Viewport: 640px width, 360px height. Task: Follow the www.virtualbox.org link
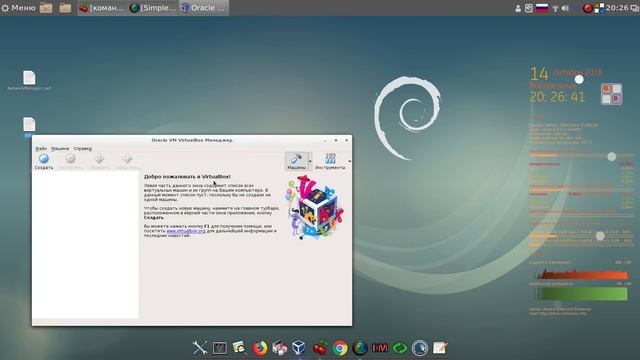pyautogui.click(x=186, y=231)
